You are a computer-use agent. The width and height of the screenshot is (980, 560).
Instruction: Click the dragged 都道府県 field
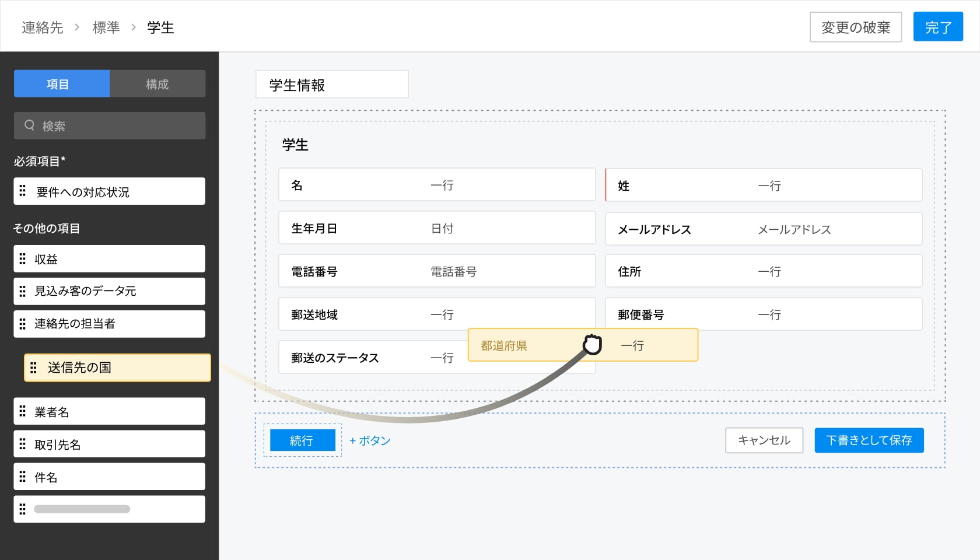[x=583, y=345]
